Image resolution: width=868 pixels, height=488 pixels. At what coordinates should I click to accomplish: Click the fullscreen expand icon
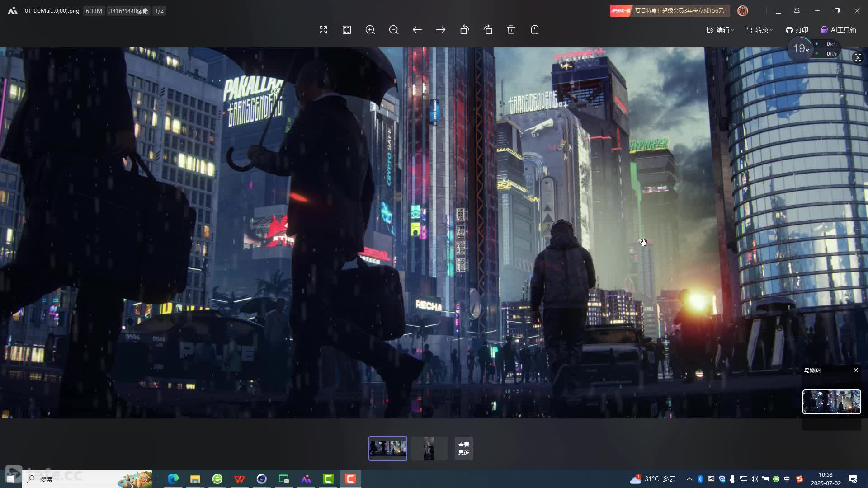[x=323, y=30]
